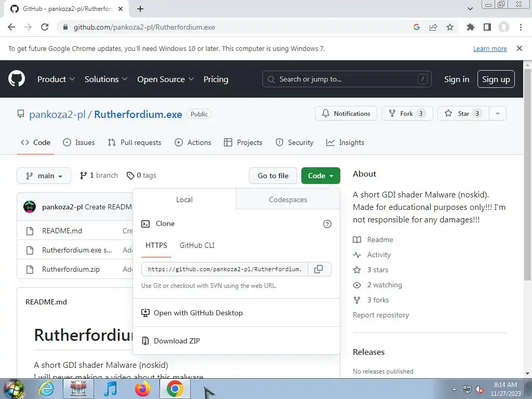Click Sign in link
This screenshot has height=399, width=532.
(456, 79)
